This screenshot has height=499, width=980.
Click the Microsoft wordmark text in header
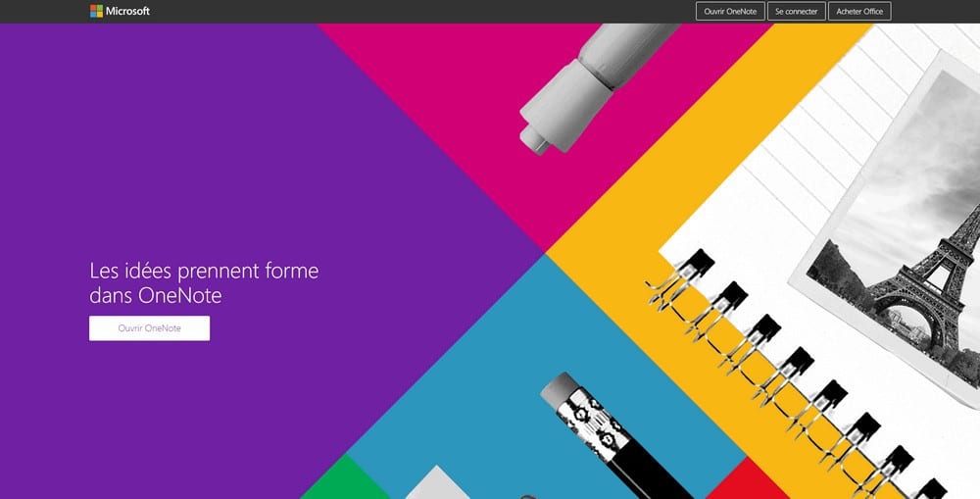pos(127,12)
